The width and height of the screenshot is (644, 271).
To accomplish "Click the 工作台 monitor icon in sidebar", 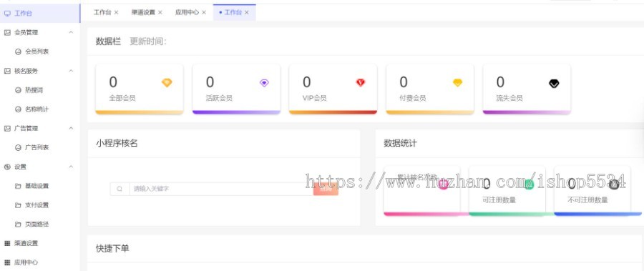I will tap(7, 13).
